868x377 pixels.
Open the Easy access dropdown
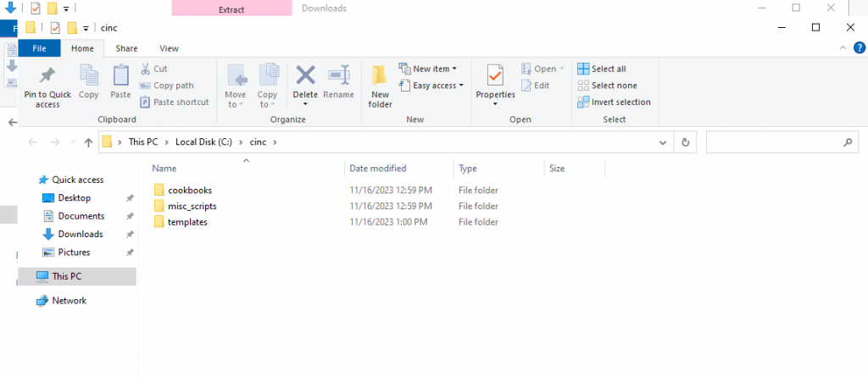click(x=437, y=86)
